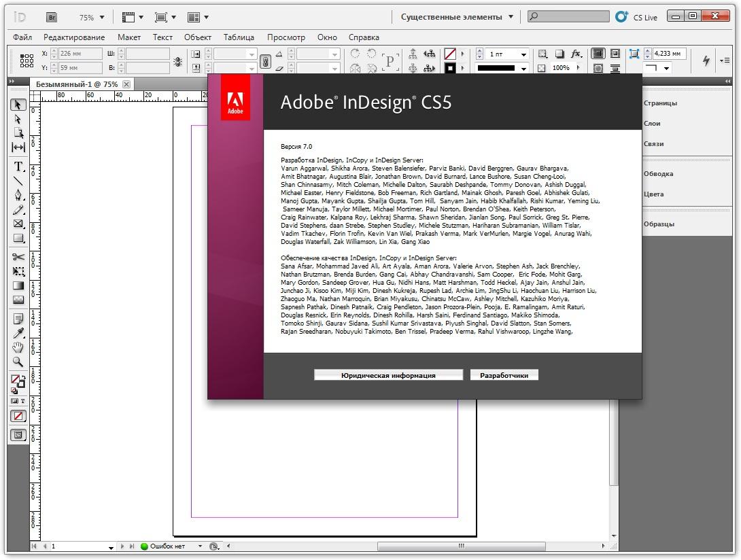741x560 pixels.
Task: Select the Scissors tool
Action: [18, 257]
